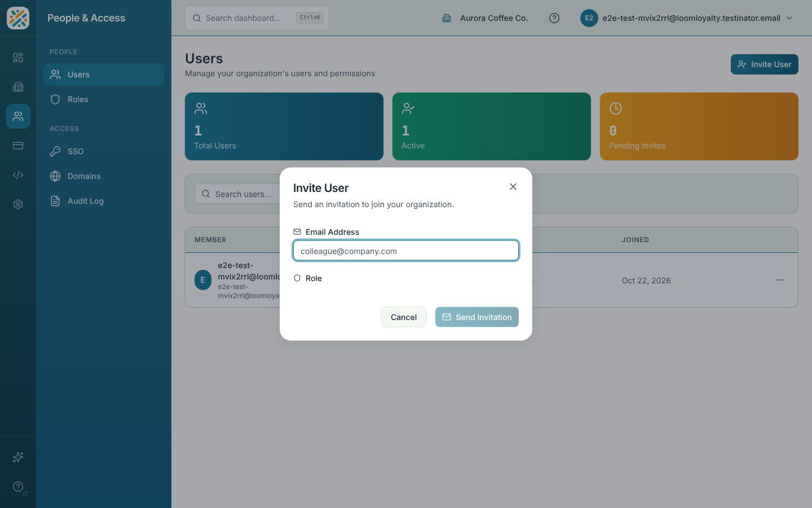Click the JOINED column header
Image resolution: width=812 pixels, height=508 pixels.
[636, 240]
